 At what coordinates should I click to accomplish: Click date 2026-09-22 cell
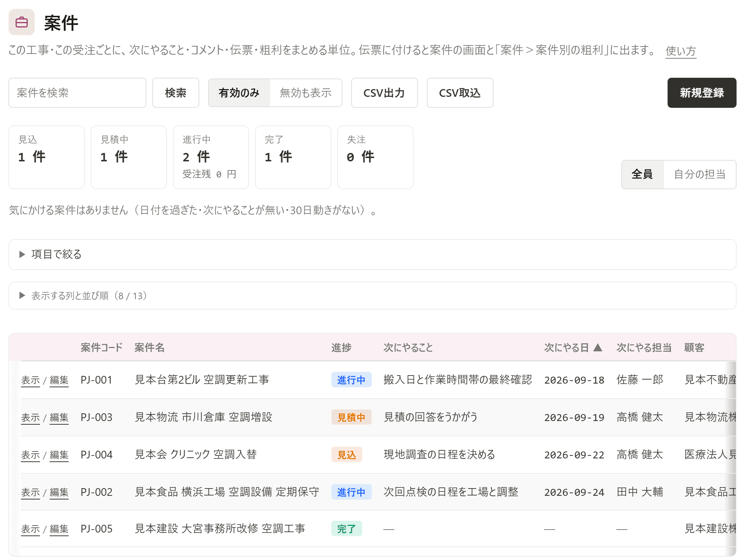coord(574,455)
